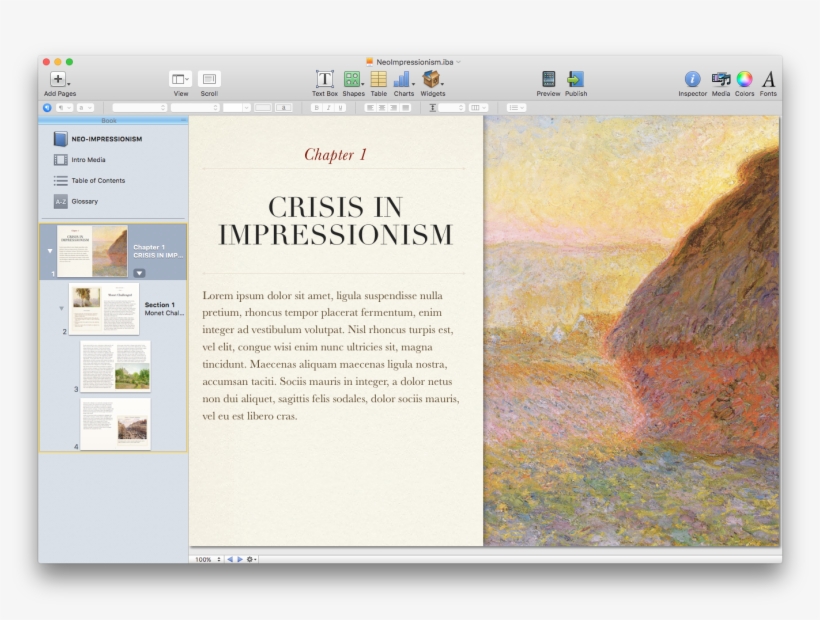This screenshot has height=620, width=820.
Task: Toggle italic formatting
Action: pyautogui.click(x=328, y=106)
